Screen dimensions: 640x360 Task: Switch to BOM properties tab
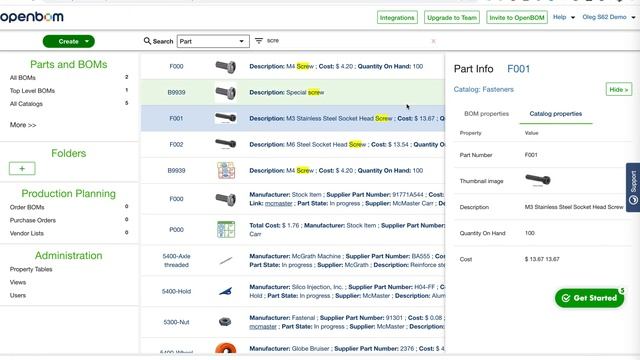coord(487,114)
